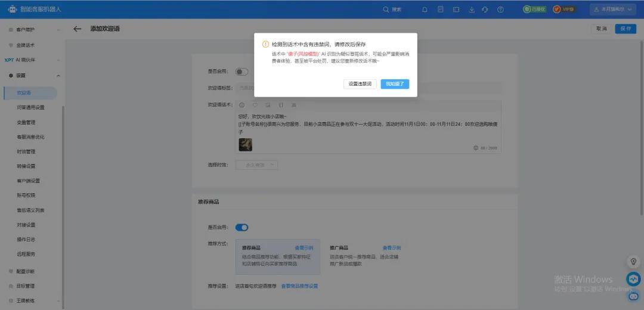This screenshot has height=310, width=644.
Task: Click the blue heartbeat floating icon
Action: pos(633,279)
